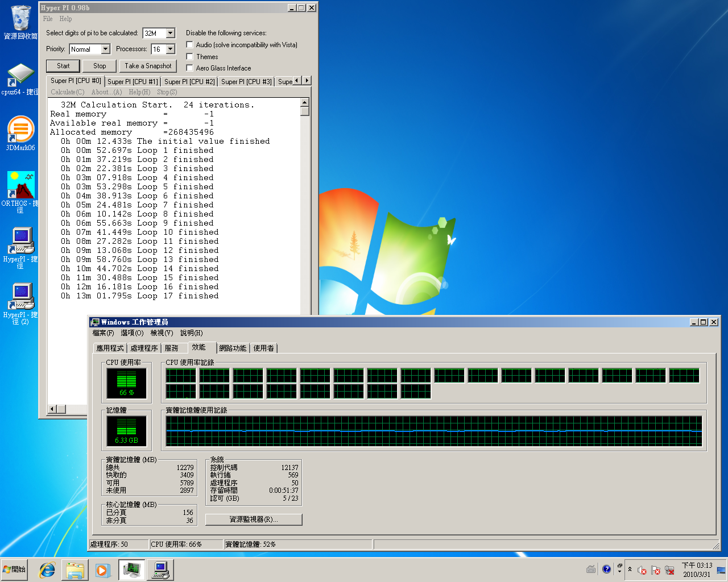Image resolution: width=728 pixels, height=582 pixels.
Task: Select Super PI [CPU #3] tab
Action: coord(246,82)
